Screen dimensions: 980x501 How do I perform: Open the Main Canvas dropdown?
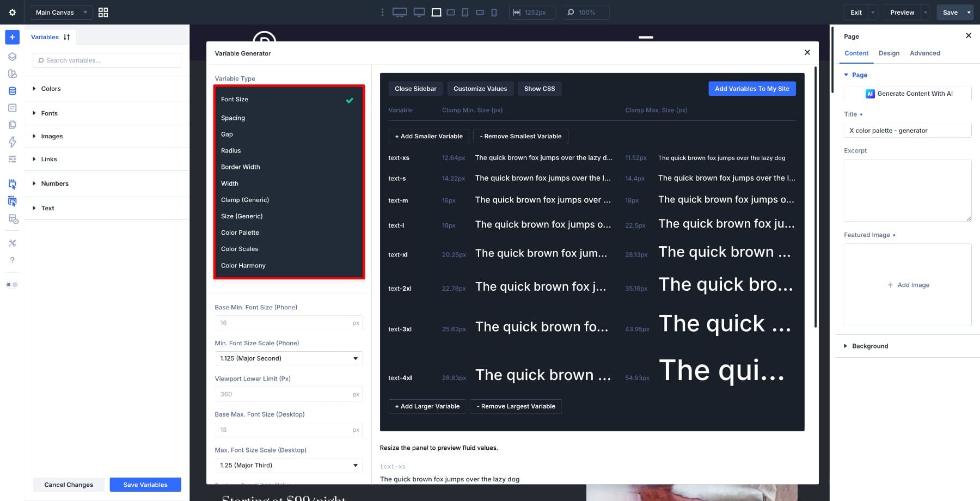point(61,12)
